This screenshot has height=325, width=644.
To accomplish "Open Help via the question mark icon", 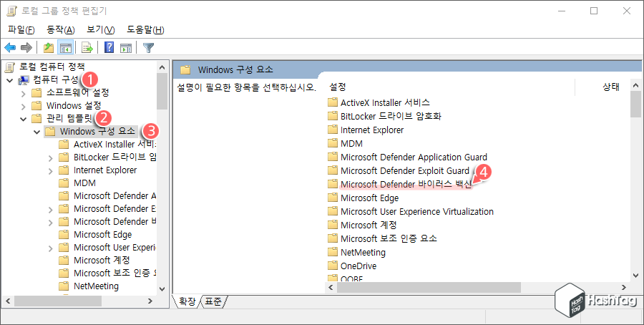I will (109, 48).
